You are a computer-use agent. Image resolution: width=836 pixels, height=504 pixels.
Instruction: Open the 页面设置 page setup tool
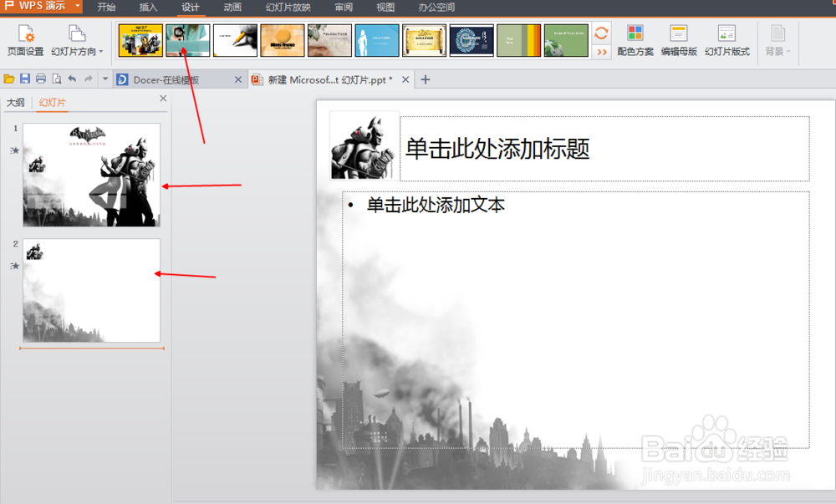click(25, 40)
